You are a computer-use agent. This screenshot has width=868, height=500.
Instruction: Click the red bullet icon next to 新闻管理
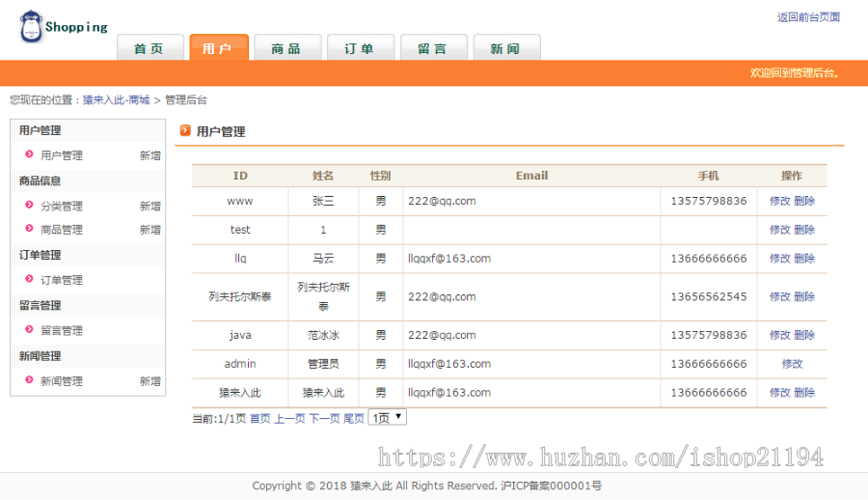29,380
